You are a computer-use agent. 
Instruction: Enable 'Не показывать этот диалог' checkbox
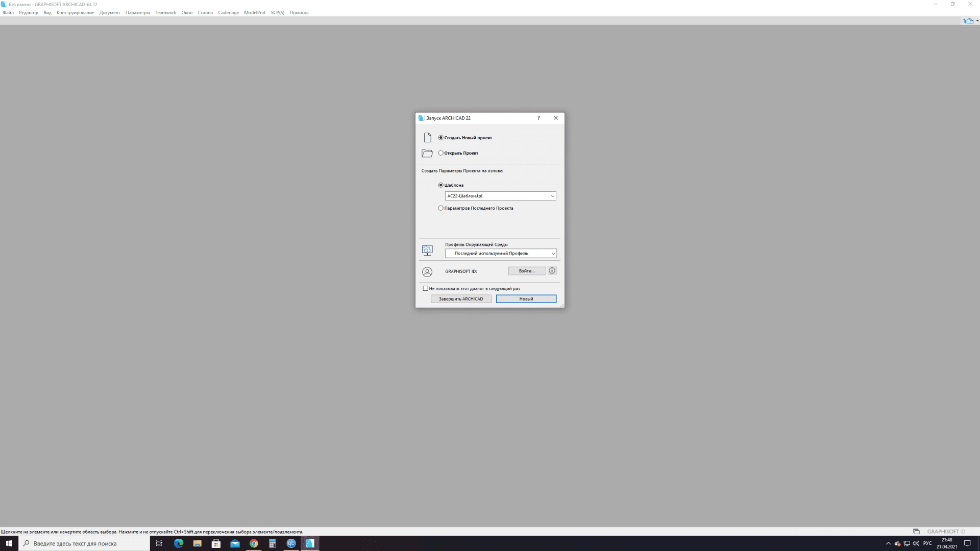point(426,288)
